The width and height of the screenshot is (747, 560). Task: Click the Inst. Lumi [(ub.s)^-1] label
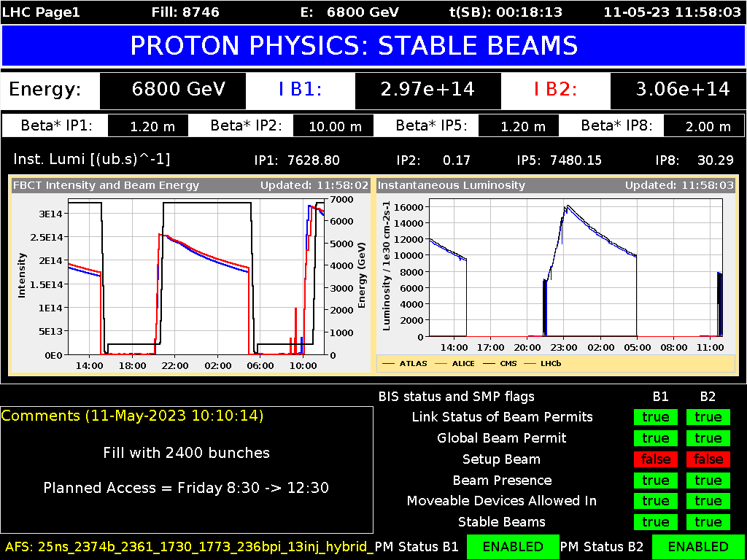point(91,159)
